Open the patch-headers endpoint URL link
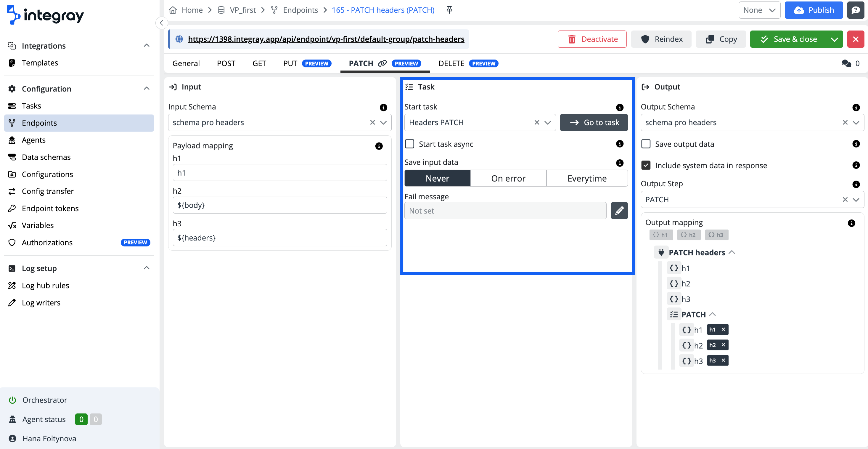 326,39
